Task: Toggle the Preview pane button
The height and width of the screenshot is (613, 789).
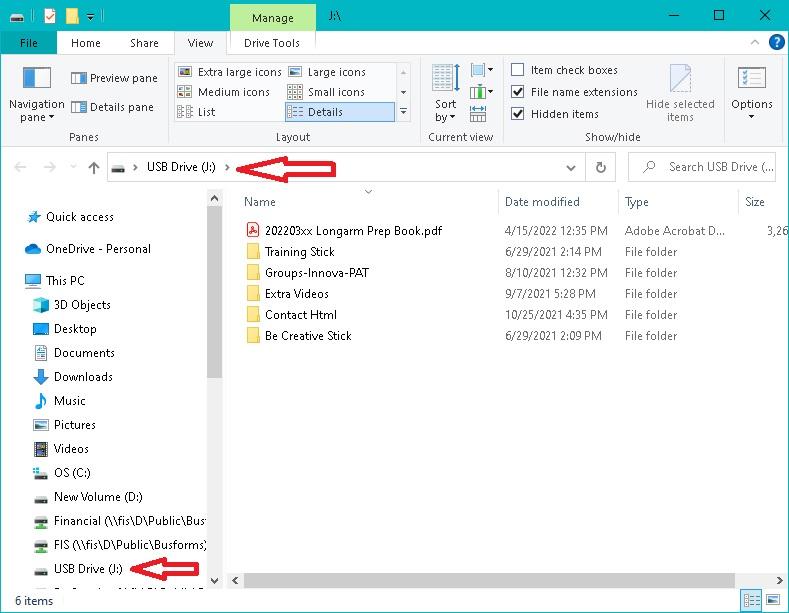Action: click(x=114, y=78)
